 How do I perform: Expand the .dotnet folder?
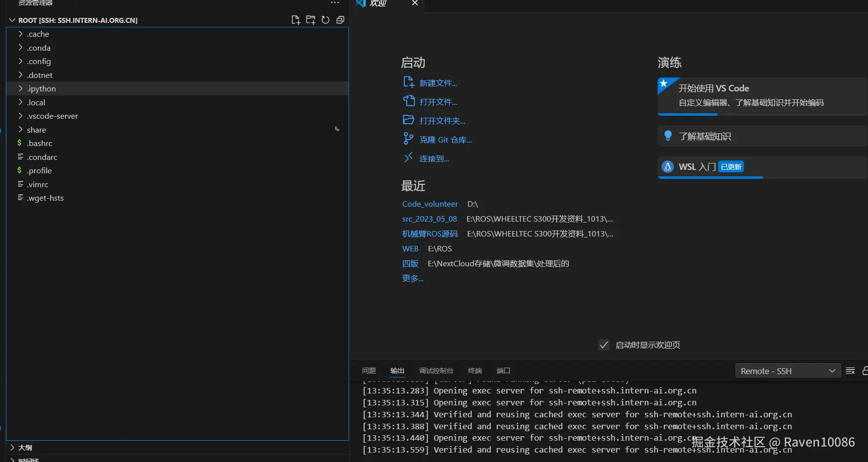[20, 75]
